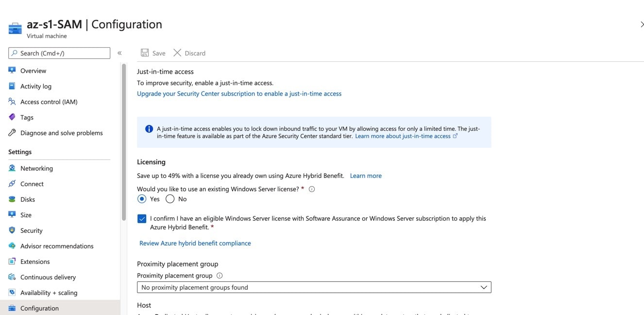Click the Search (Cmd+/) input field
This screenshot has height=315, width=644.
coord(58,52)
